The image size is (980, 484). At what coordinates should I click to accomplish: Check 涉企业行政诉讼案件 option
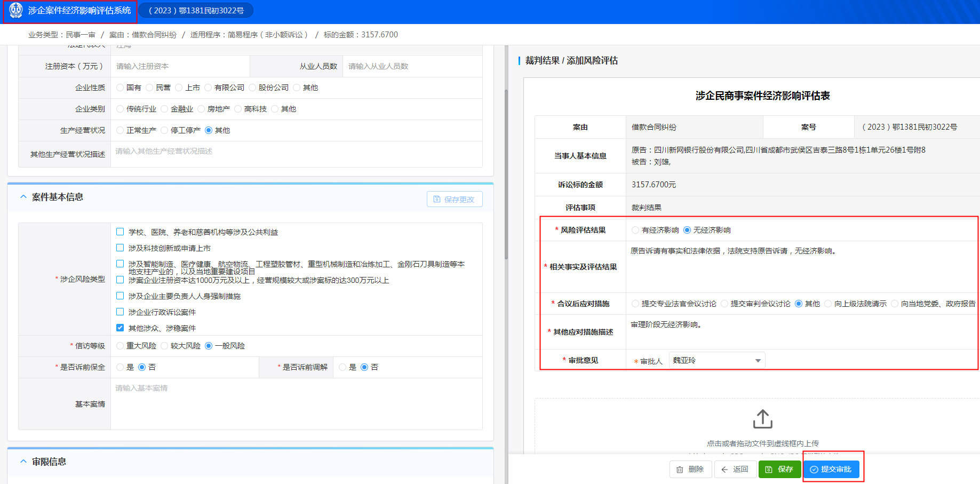(x=120, y=312)
